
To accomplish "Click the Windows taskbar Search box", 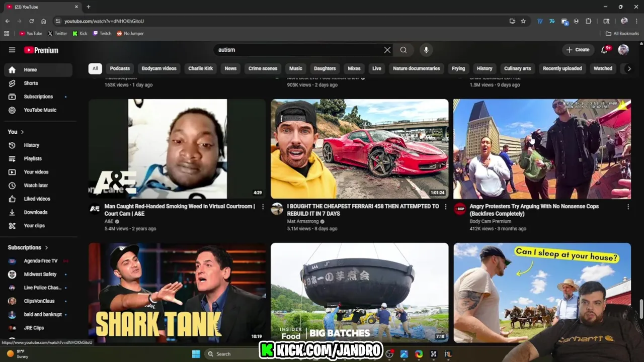I will [x=230, y=354].
